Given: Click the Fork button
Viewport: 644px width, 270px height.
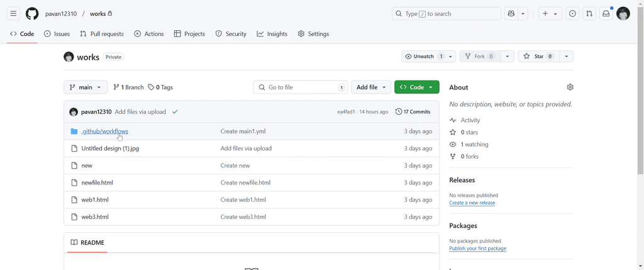Looking at the screenshot, I should click(x=480, y=56).
